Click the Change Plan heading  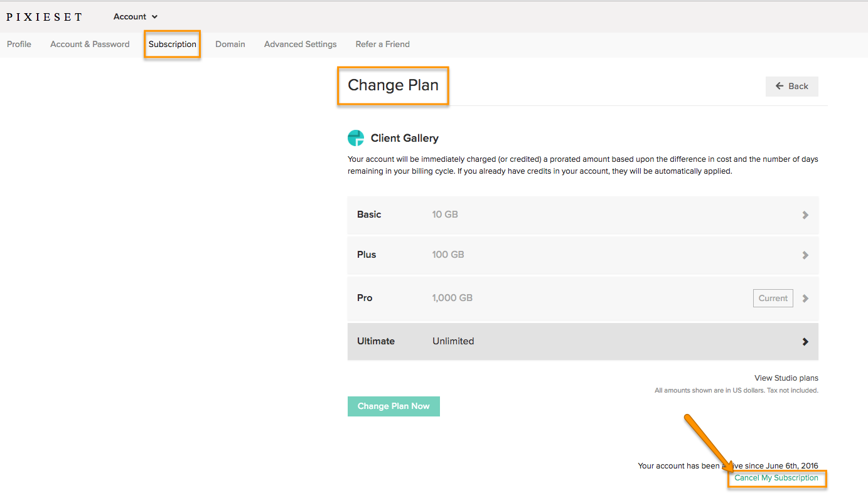(394, 85)
